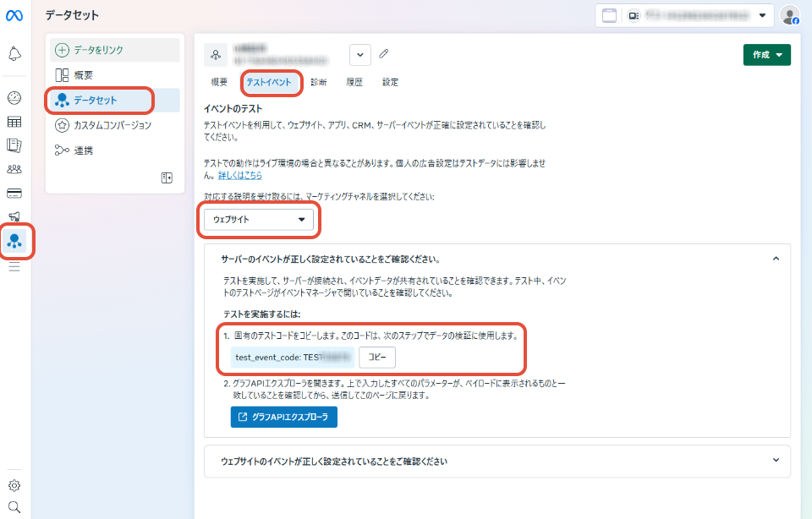Open the all tools hamburger menu icon

(x=14, y=267)
